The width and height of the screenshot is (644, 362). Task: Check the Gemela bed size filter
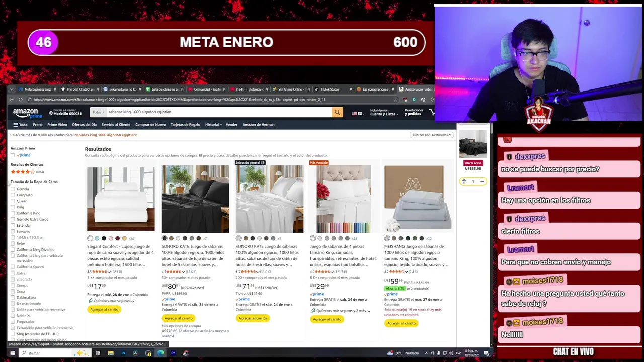click(x=13, y=189)
